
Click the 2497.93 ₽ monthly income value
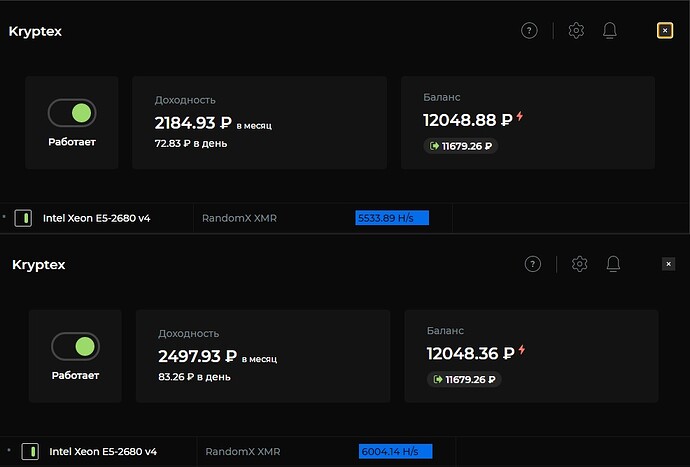pyautogui.click(x=197, y=356)
